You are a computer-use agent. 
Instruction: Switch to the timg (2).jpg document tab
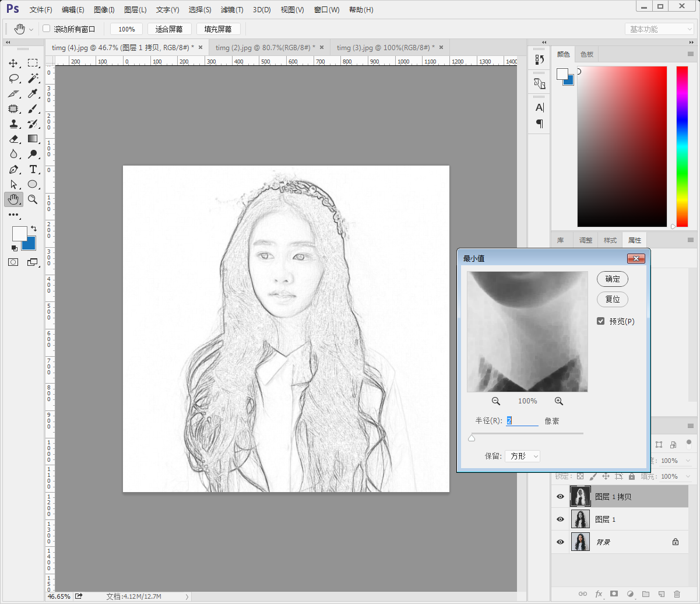pyautogui.click(x=265, y=47)
